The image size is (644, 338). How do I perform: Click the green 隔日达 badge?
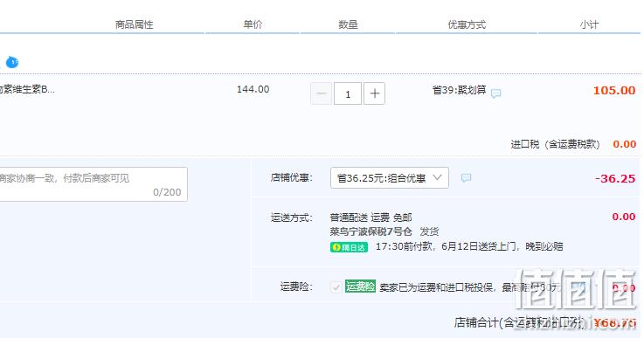coord(349,247)
